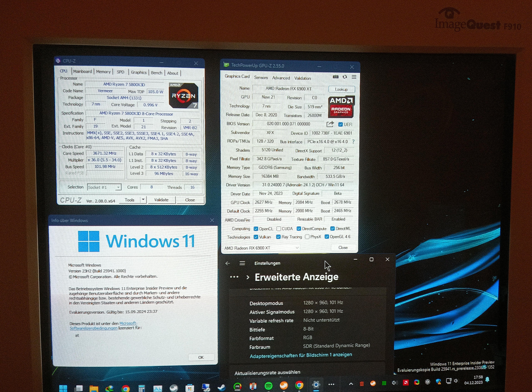Click OK in Info über Windows dialog
The image size is (532, 392).
pos(201,357)
